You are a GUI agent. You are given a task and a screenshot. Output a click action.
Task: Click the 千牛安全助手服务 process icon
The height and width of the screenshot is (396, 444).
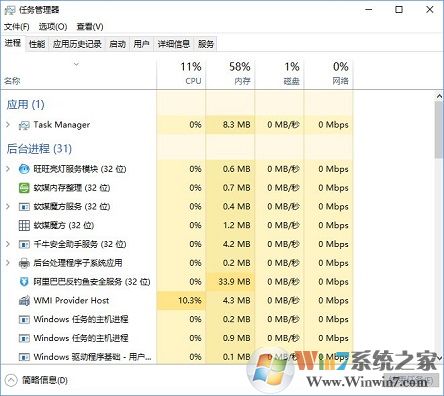point(24,245)
